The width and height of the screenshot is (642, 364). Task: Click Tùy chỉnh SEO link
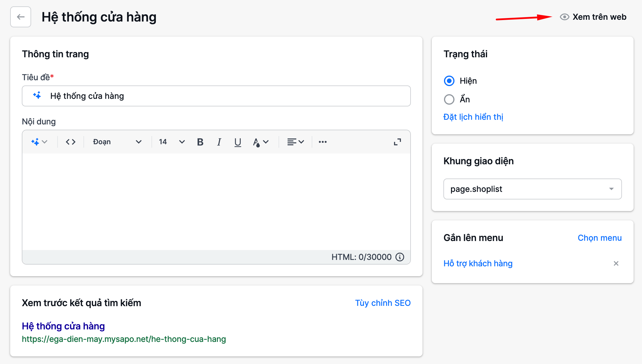click(383, 303)
